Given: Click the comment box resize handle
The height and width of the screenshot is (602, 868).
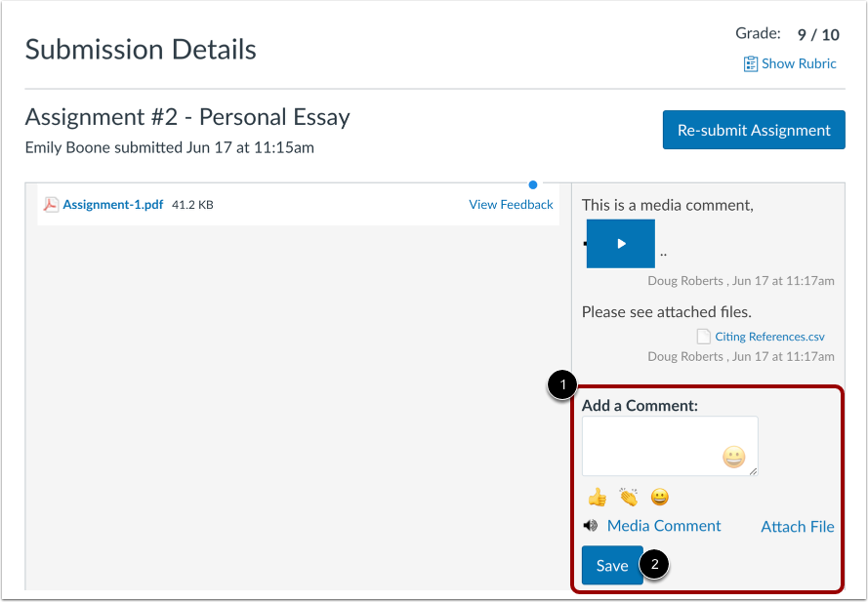Looking at the screenshot, I should (x=753, y=471).
